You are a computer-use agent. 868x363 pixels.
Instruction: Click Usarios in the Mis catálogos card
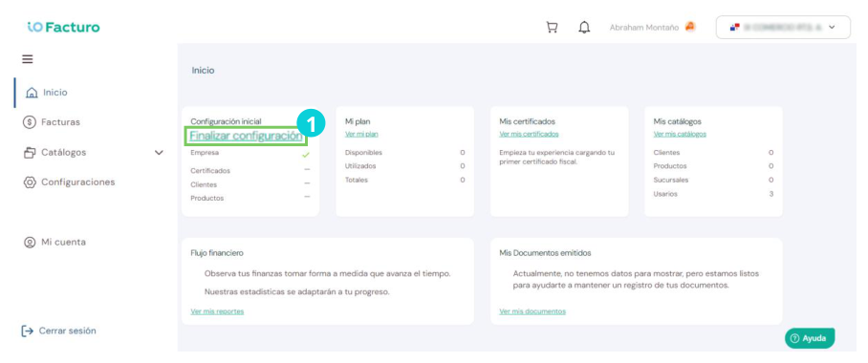point(665,194)
